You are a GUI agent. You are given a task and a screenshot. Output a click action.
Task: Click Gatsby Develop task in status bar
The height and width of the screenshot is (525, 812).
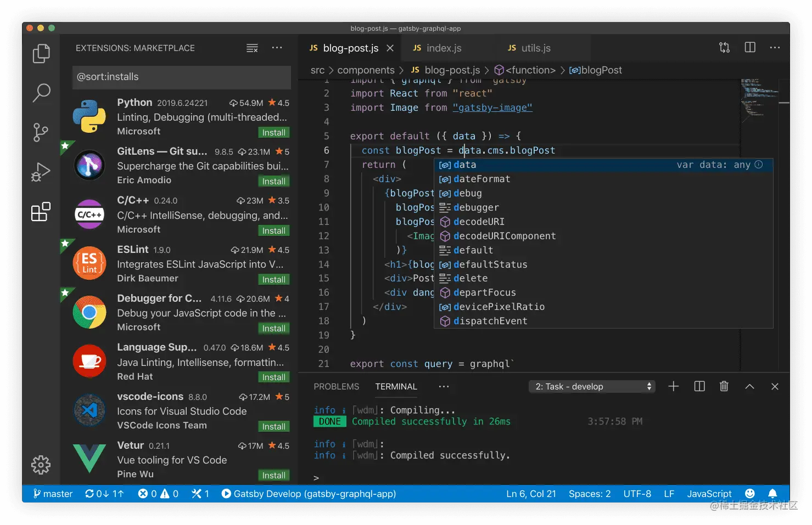309,493
